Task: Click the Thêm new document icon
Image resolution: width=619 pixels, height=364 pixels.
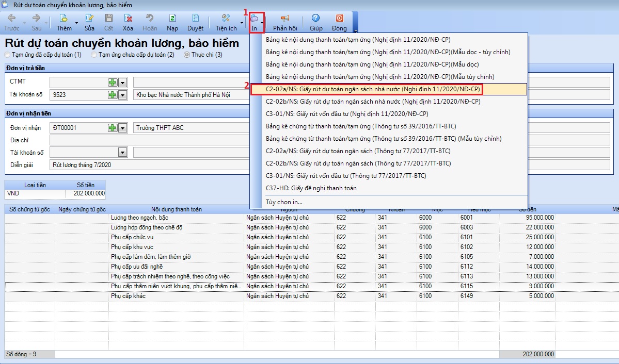Action: point(63,18)
